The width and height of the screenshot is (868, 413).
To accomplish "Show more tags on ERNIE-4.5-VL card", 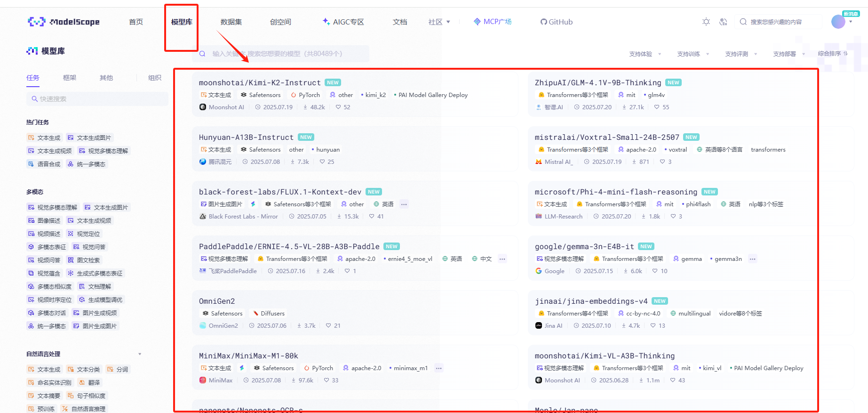I will (x=502, y=259).
